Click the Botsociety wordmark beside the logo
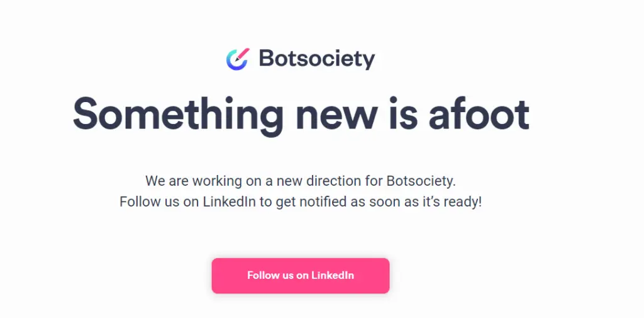Viewport: 644px width, 318px height. tap(316, 59)
